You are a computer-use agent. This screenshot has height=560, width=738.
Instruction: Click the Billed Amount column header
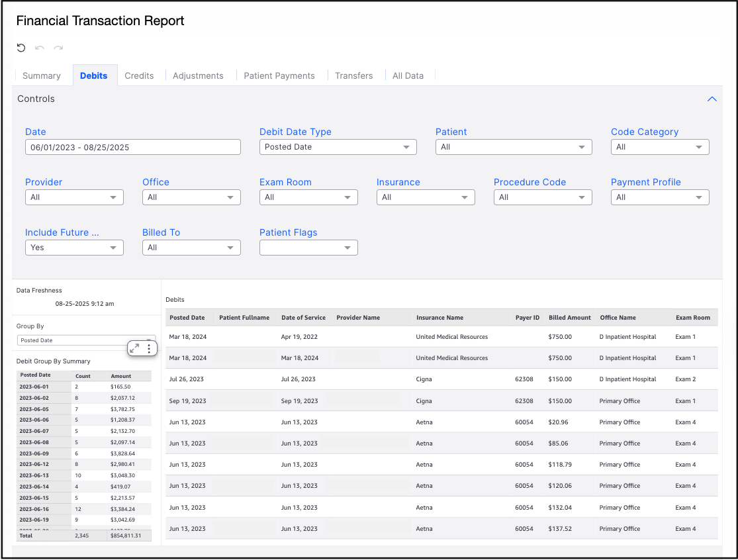click(569, 318)
